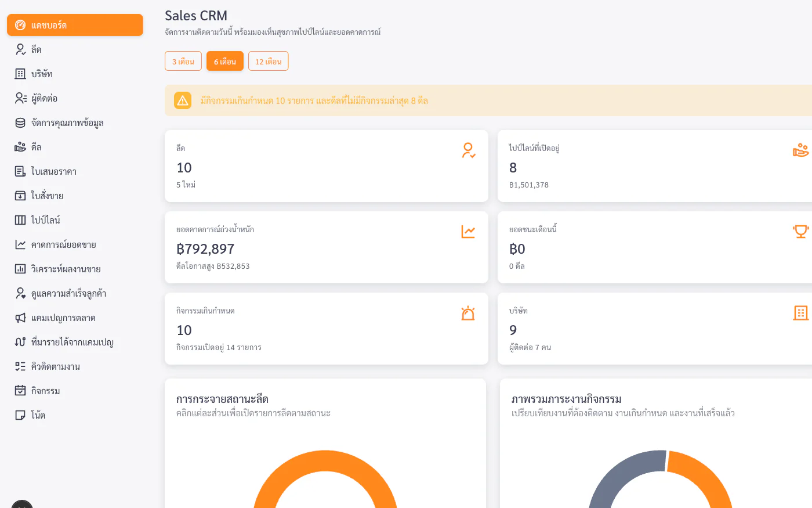
Task: Open แดชบอร์ด in the sidebar
Action: 75,25
